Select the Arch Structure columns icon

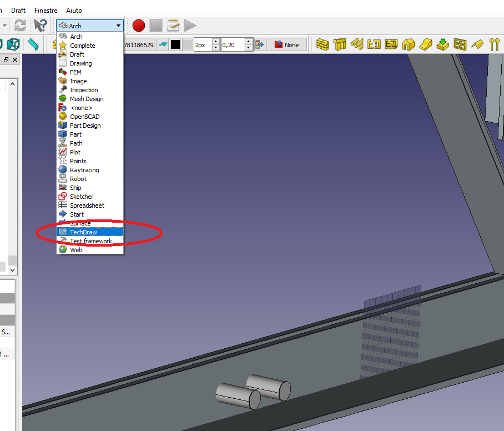click(340, 44)
